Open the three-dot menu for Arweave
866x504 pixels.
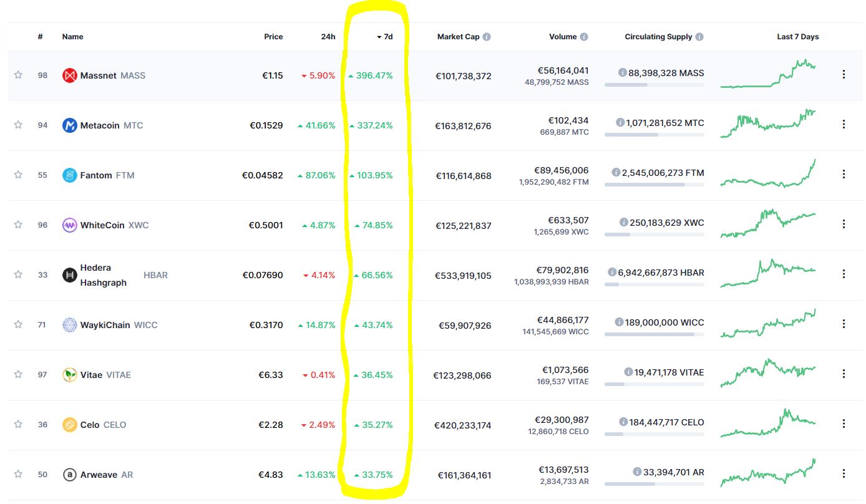point(844,473)
